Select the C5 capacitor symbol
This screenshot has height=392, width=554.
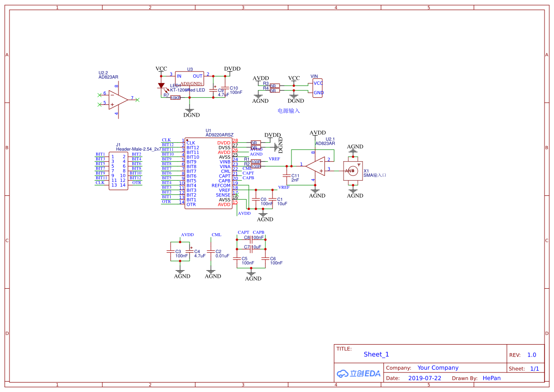pos(237,258)
